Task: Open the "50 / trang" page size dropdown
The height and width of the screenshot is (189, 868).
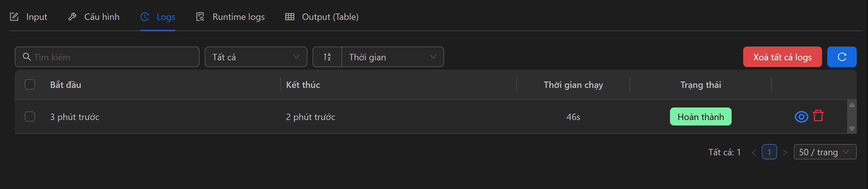Action: tap(825, 152)
